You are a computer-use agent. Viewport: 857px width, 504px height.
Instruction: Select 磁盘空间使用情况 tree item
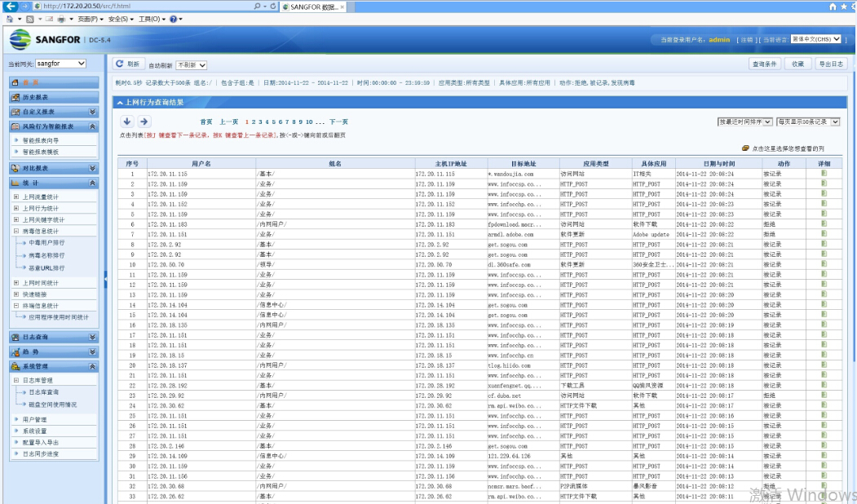pyautogui.click(x=52, y=405)
